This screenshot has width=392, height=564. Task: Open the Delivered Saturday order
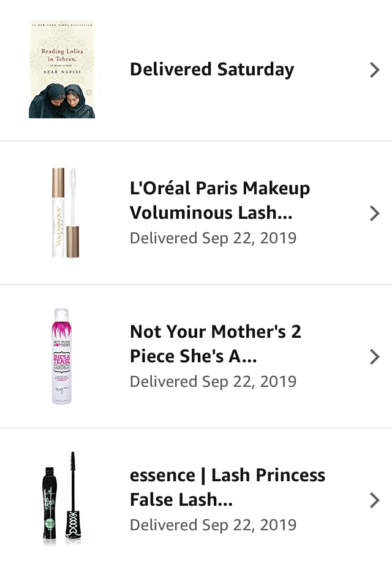pyautogui.click(x=212, y=69)
